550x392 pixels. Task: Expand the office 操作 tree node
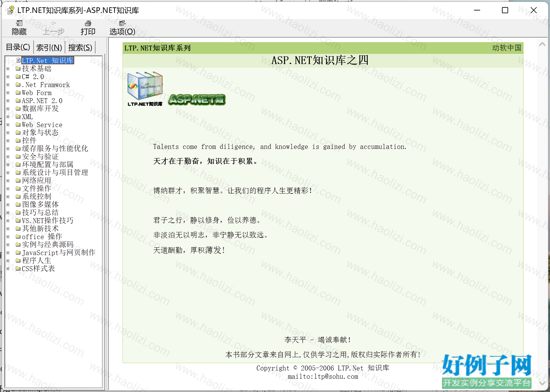8,237
